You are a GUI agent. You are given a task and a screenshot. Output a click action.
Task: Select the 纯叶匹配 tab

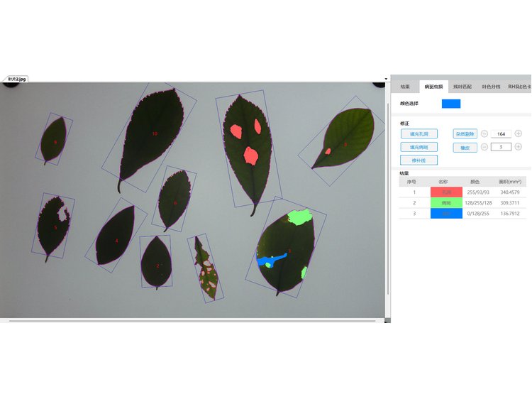coord(462,87)
